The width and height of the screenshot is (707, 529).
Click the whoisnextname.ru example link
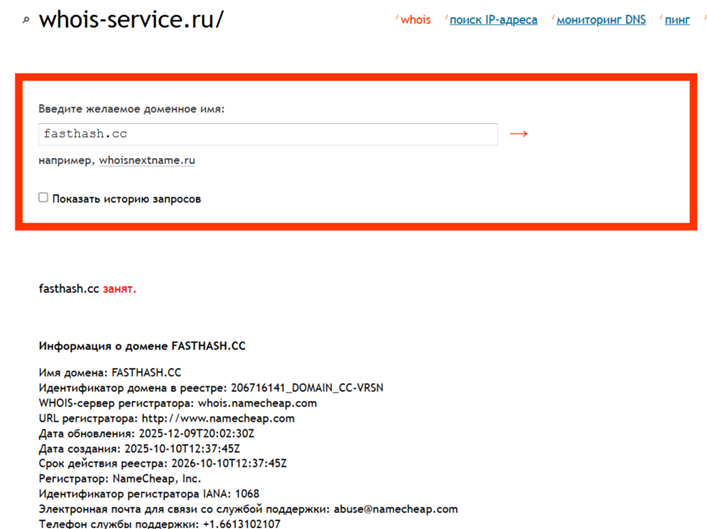click(147, 160)
